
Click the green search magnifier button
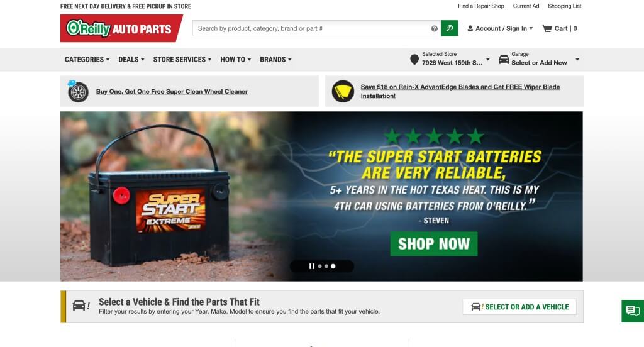coord(449,28)
